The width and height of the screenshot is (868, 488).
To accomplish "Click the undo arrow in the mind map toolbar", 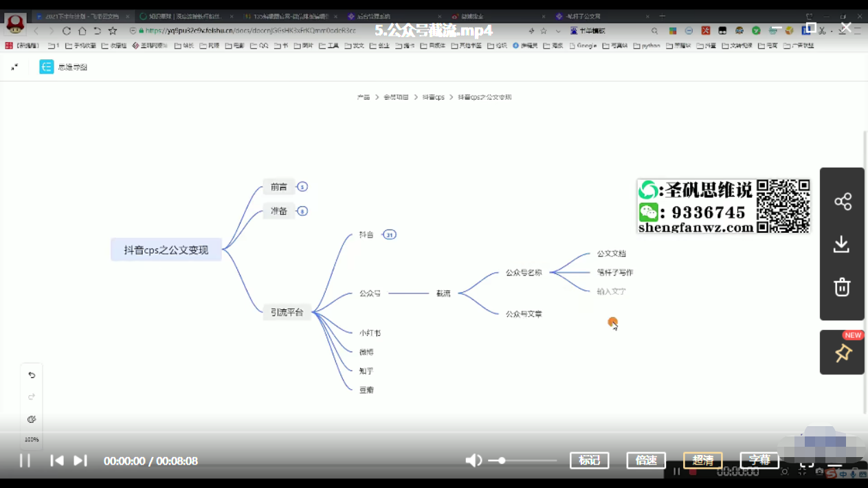I will click(32, 375).
